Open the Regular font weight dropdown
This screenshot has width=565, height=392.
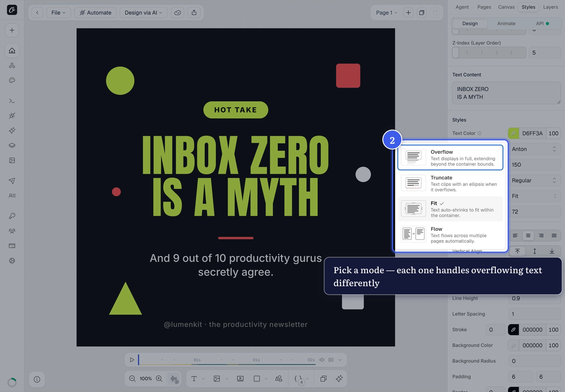(x=534, y=181)
